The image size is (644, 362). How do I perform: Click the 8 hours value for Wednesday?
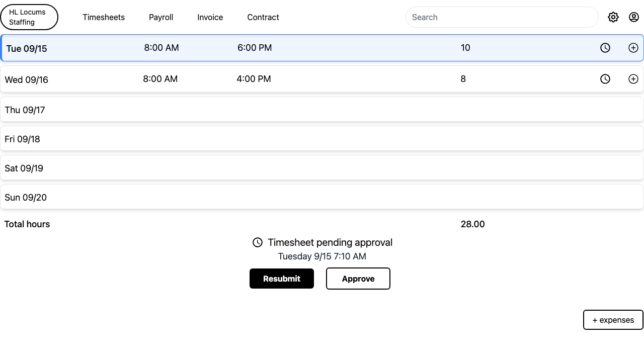tap(463, 79)
